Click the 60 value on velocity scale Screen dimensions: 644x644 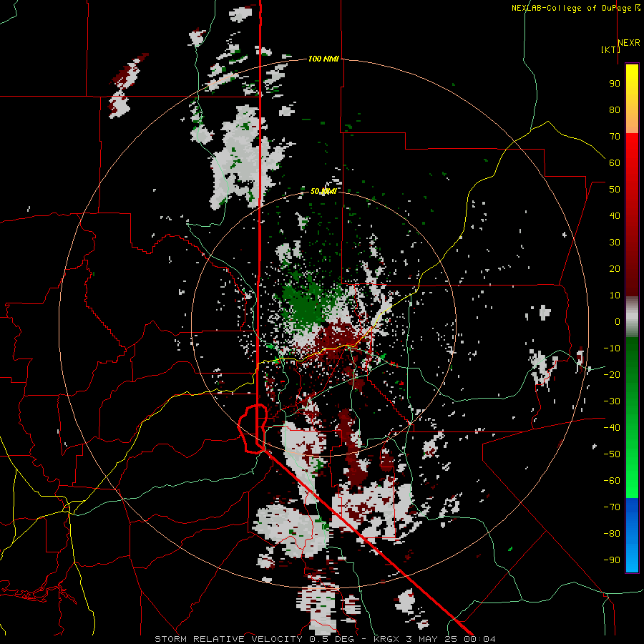click(x=615, y=163)
